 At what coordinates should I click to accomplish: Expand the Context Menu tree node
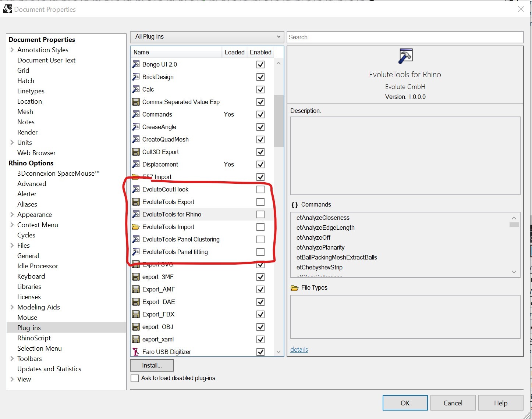[12, 225]
